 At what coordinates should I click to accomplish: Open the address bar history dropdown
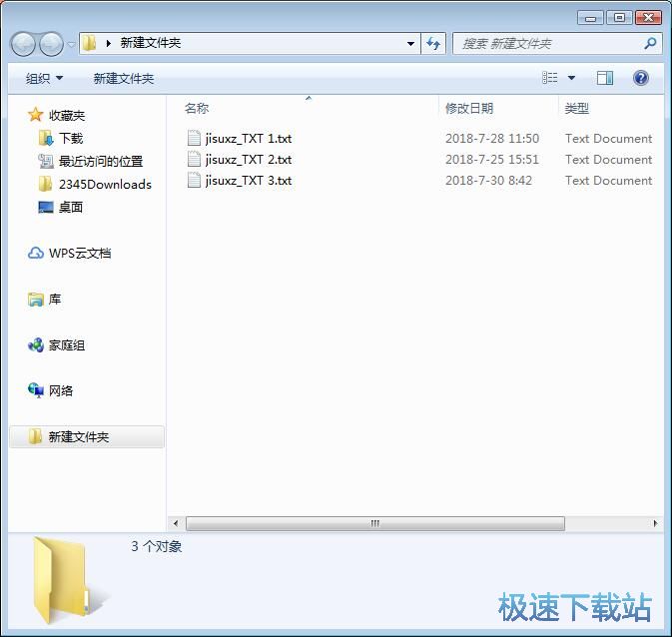point(410,44)
